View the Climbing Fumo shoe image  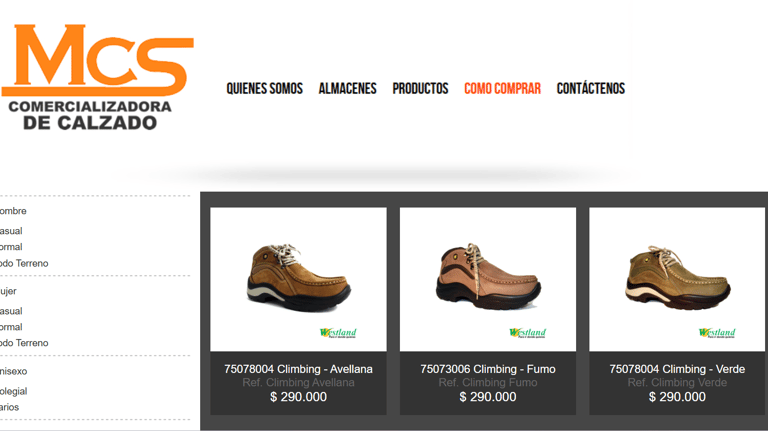click(488, 276)
